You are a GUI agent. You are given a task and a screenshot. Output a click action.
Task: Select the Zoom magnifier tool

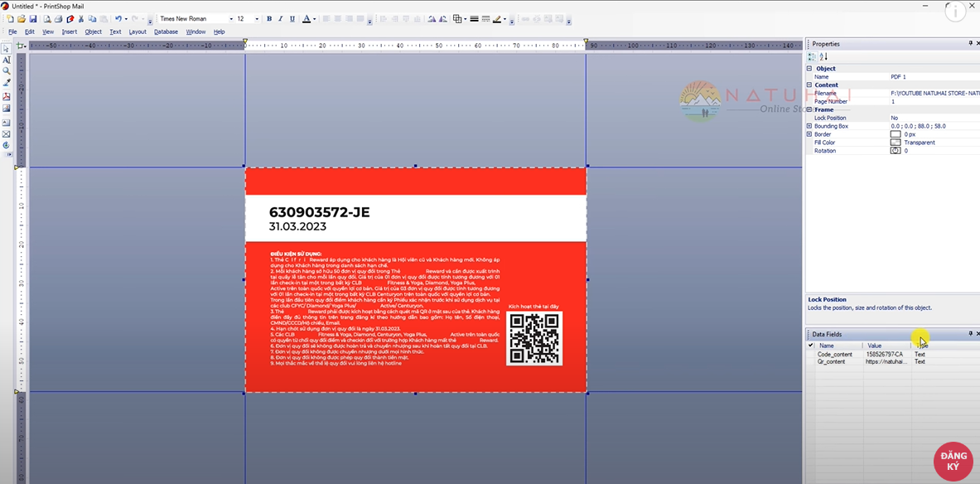[7, 70]
